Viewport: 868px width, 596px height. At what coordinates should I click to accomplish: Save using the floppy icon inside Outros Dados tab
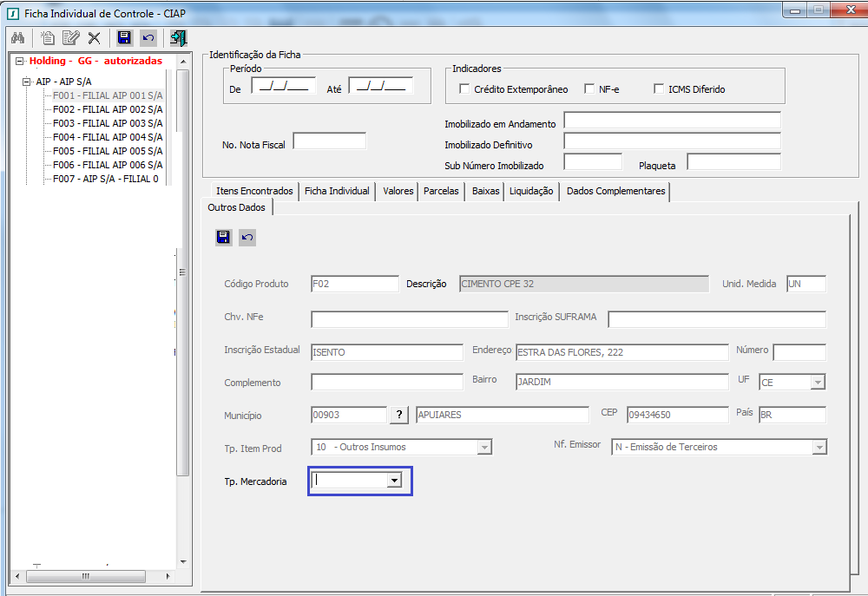click(224, 238)
